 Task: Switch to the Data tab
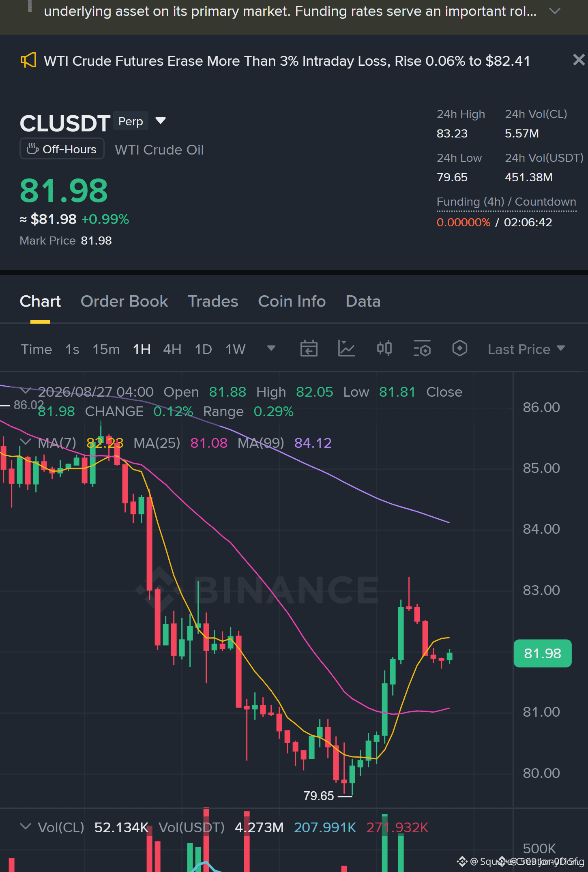363,301
